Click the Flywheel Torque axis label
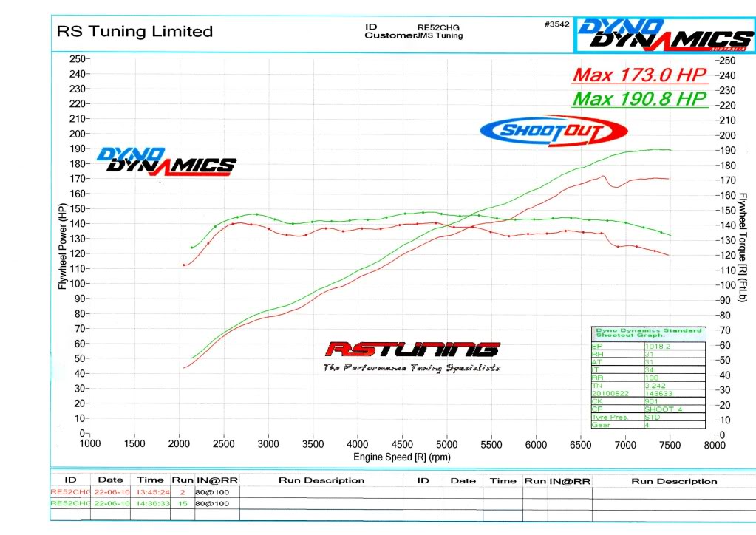The height and width of the screenshot is (535, 756). pos(742,247)
